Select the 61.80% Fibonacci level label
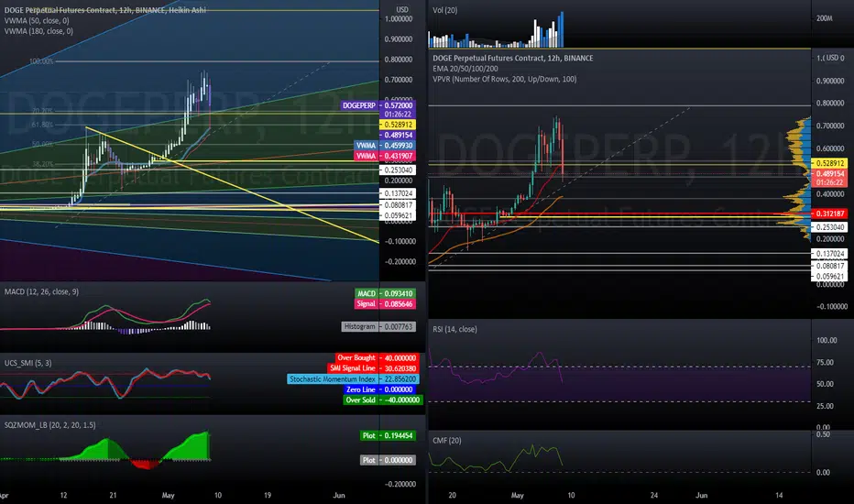This screenshot has width=854, height=504. 42,125
